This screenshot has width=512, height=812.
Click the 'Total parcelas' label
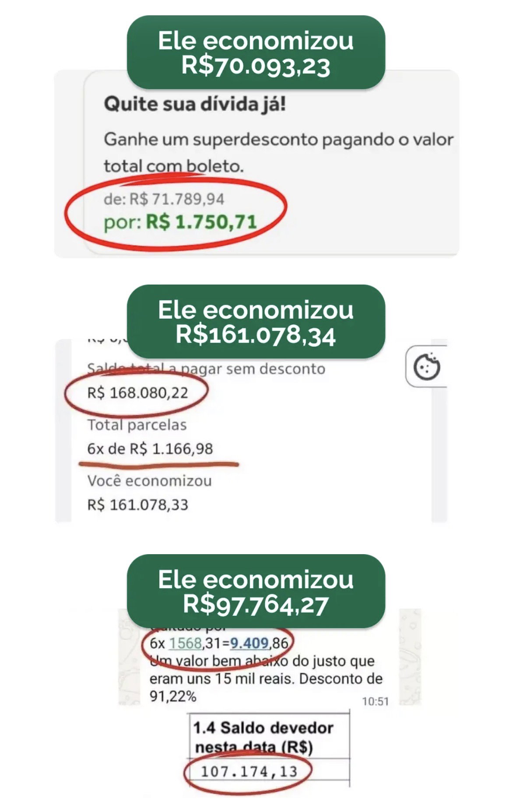click(137, 425)
